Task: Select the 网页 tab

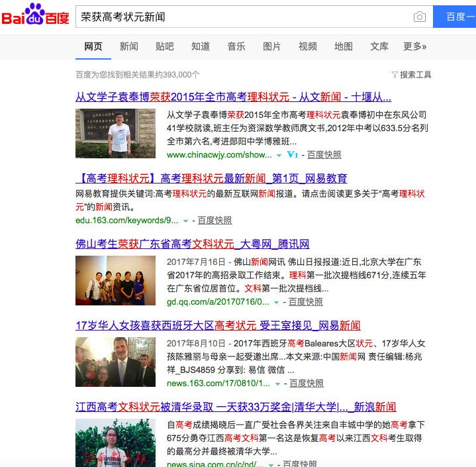Action: pos(93,46)
